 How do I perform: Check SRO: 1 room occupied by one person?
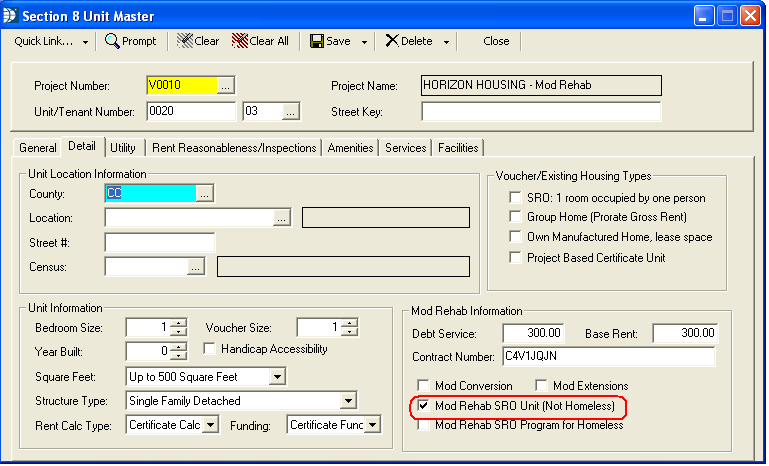[515, 198]
